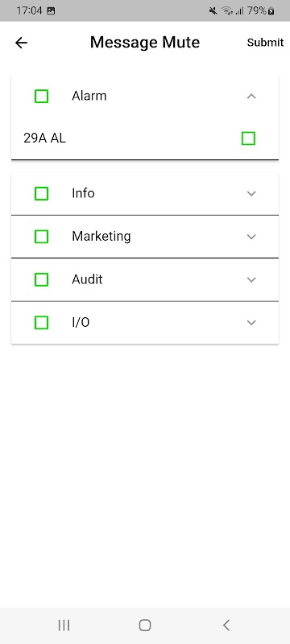
Task: Tap Android home button
Action: pos(144,625)
